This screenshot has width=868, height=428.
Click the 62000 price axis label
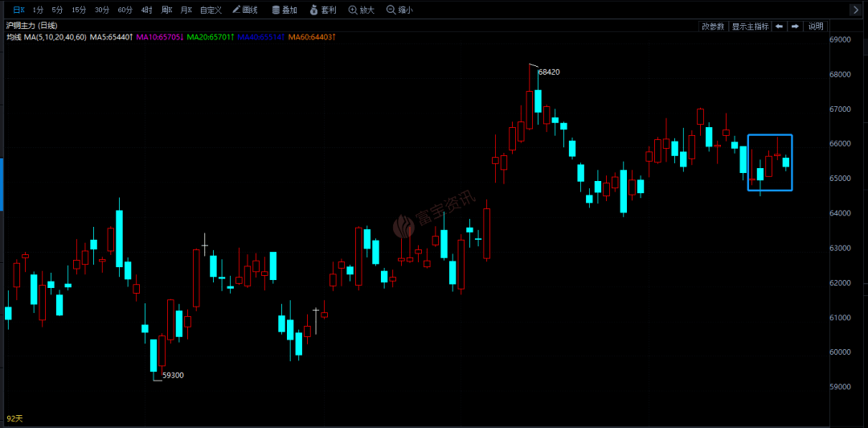tap(839, 282)
